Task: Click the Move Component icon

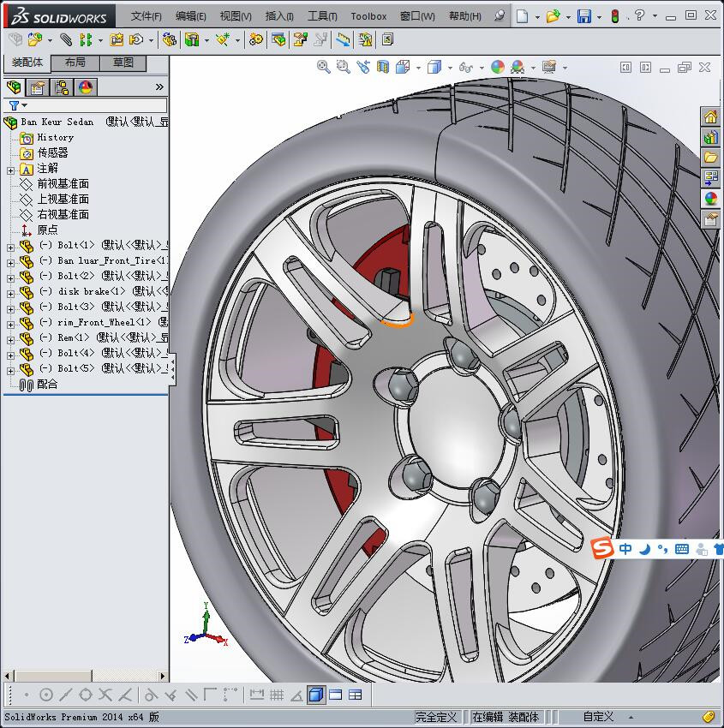Action: click(136, 40)
